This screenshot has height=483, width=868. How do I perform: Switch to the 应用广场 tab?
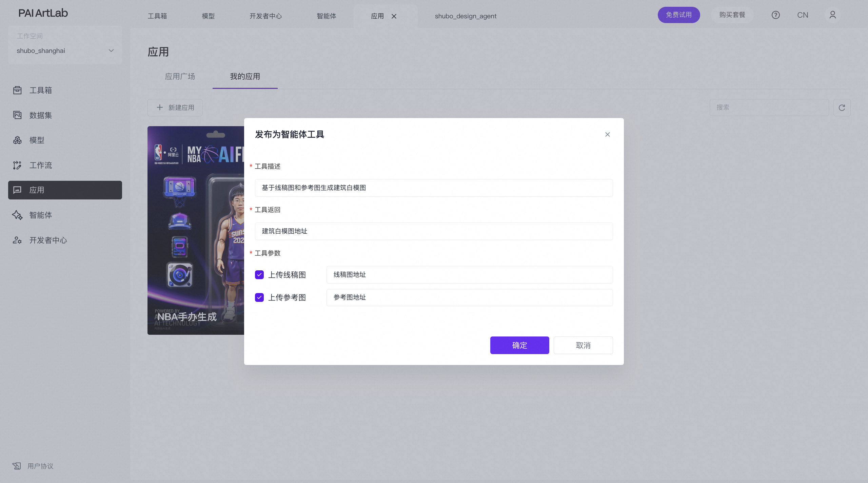point(180,76)
